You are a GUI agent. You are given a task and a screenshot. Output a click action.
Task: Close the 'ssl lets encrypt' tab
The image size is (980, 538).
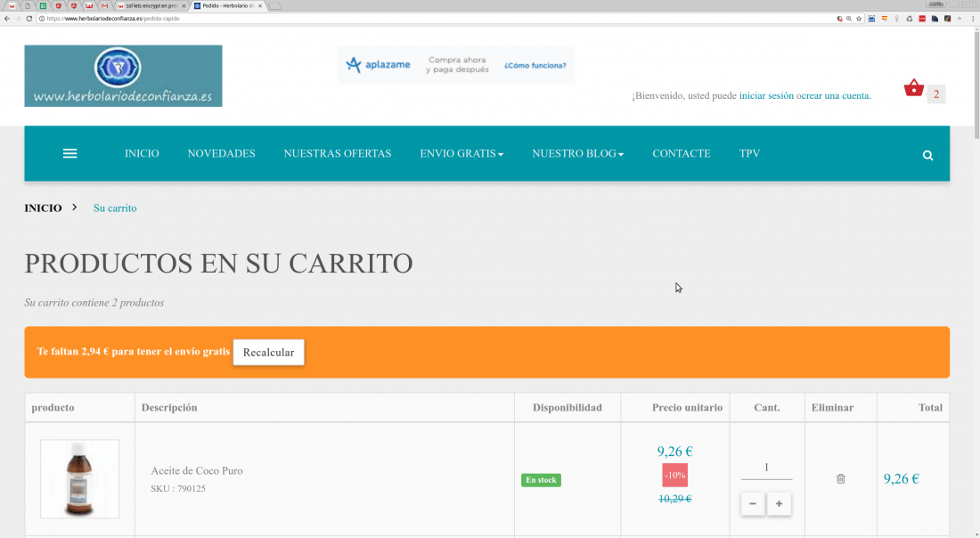(x=184, y=5)
